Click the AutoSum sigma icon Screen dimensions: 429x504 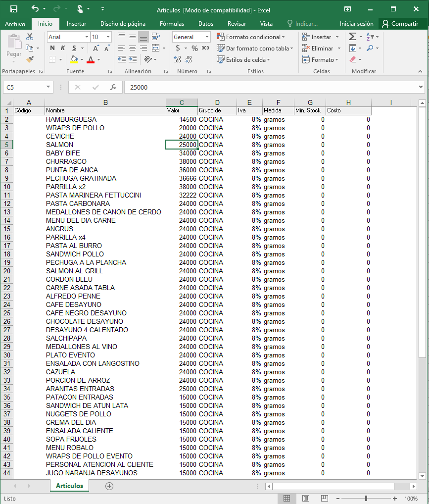tap(352, 37)
